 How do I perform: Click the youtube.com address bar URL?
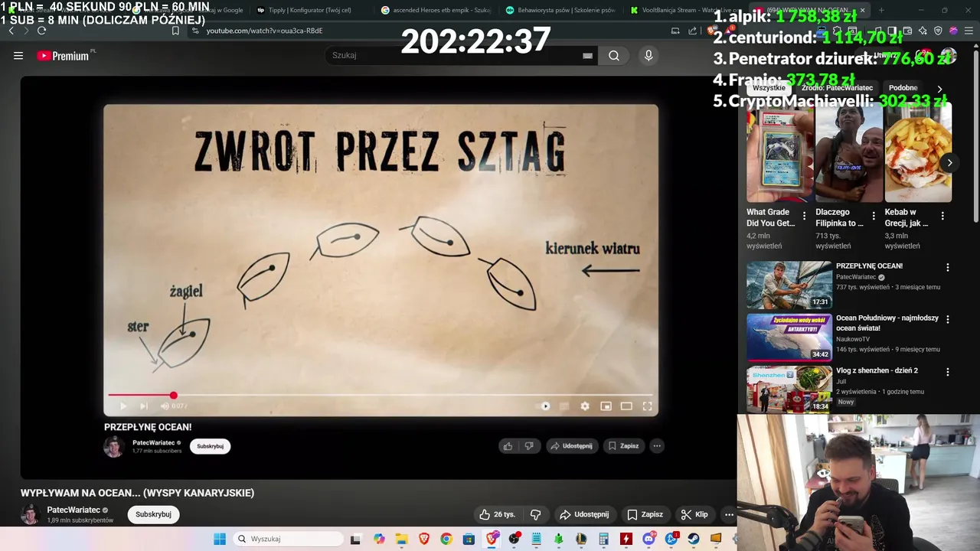(264, 31)
